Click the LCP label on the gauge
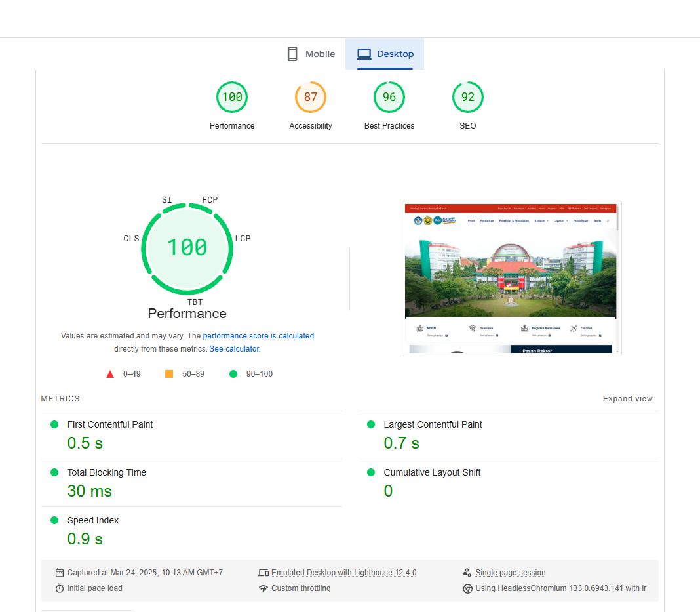Image resolution: width=700 pixels, height=612 pixels. 243,239
